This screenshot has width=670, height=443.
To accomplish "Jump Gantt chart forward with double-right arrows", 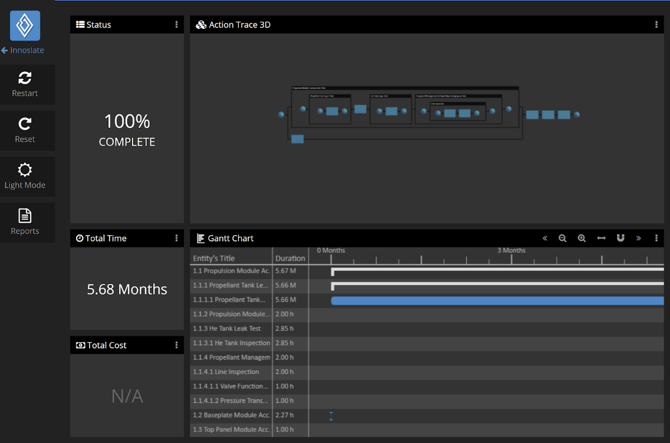I will coord(638,238).
